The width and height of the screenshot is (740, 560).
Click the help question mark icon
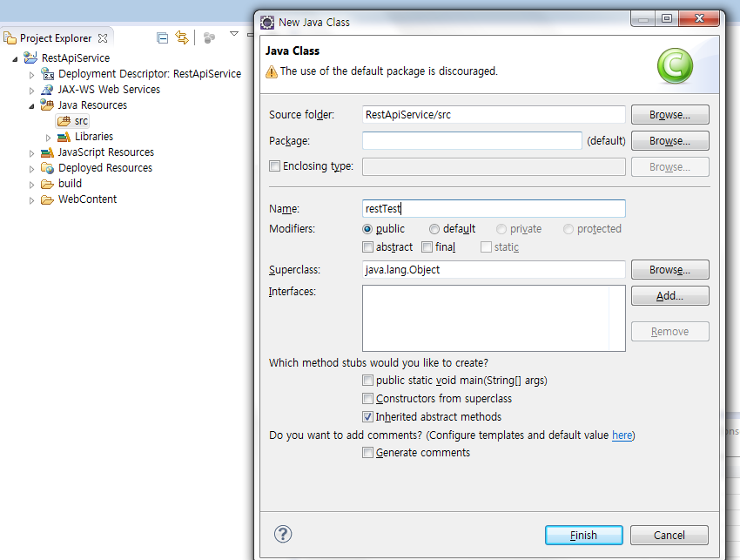tap(283, 534)
